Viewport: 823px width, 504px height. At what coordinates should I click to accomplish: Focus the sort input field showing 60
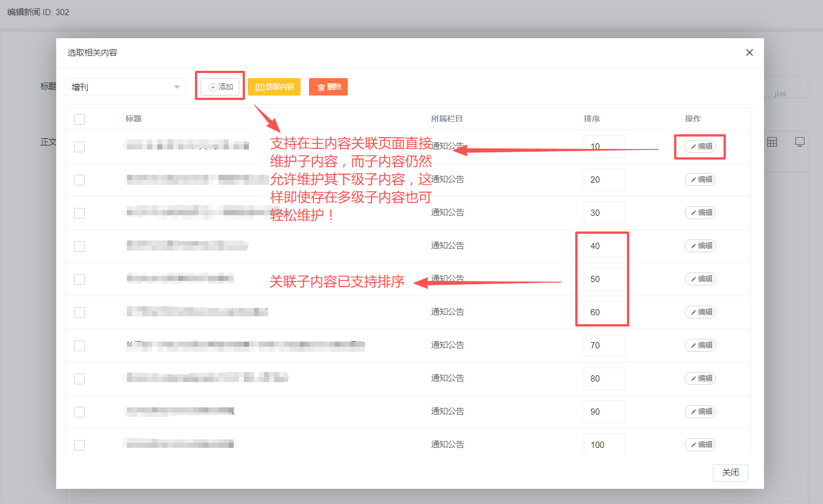tap(604, 312)
